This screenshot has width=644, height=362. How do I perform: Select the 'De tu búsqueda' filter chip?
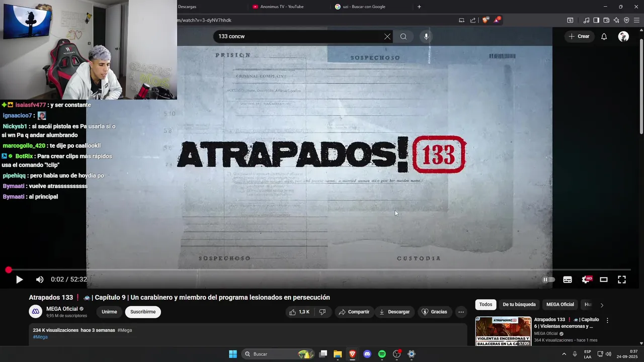[x=519, y=304]
